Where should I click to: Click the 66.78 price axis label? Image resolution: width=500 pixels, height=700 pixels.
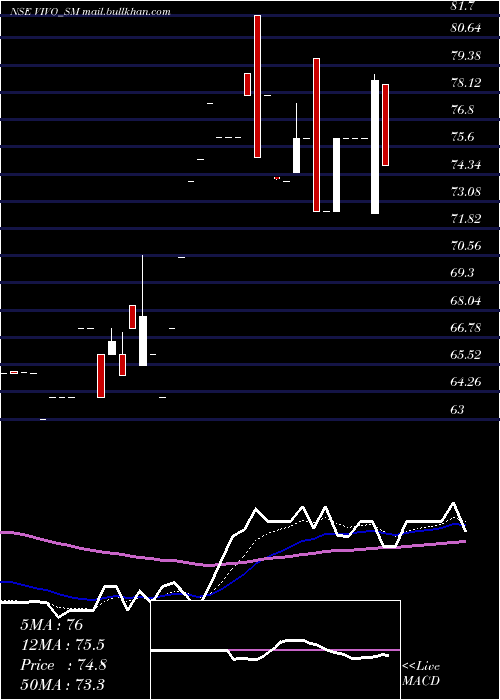click(466, 328)
